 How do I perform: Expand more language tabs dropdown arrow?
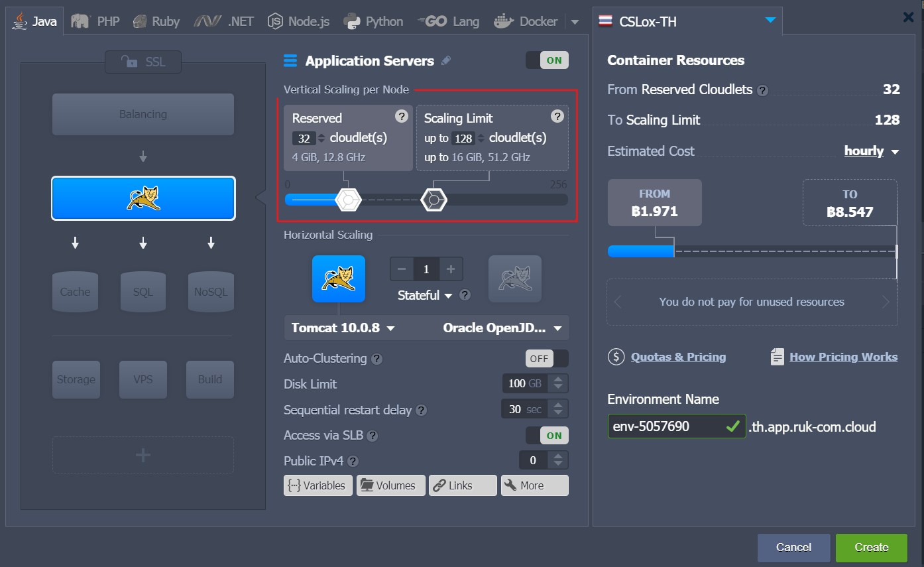[x=575, y=22]
